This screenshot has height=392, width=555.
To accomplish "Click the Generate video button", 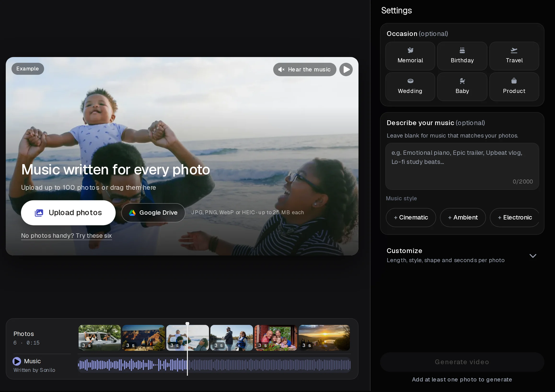I will pos(462,362).
